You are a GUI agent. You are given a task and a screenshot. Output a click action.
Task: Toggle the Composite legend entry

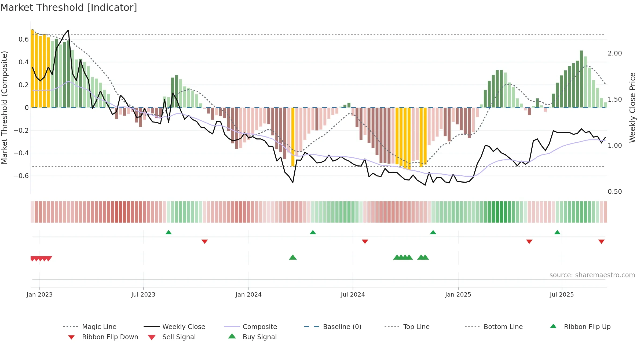click(250, 327)
